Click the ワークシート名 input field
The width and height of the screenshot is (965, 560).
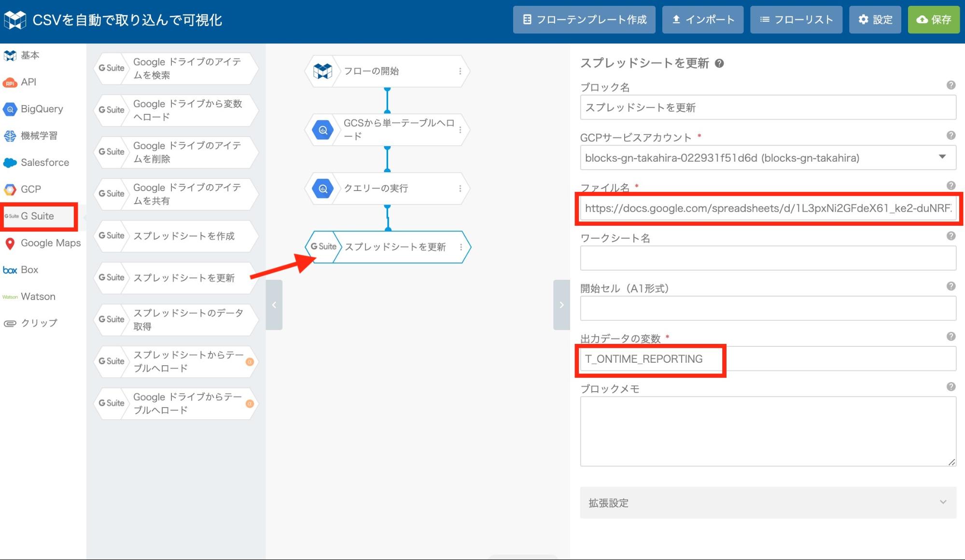(x=768, y=259)
